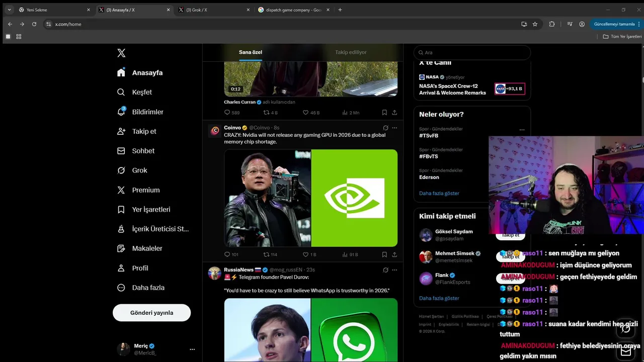Open a new browser tab
Viewport: 644px width, 362px height.
tap(340, 10)
